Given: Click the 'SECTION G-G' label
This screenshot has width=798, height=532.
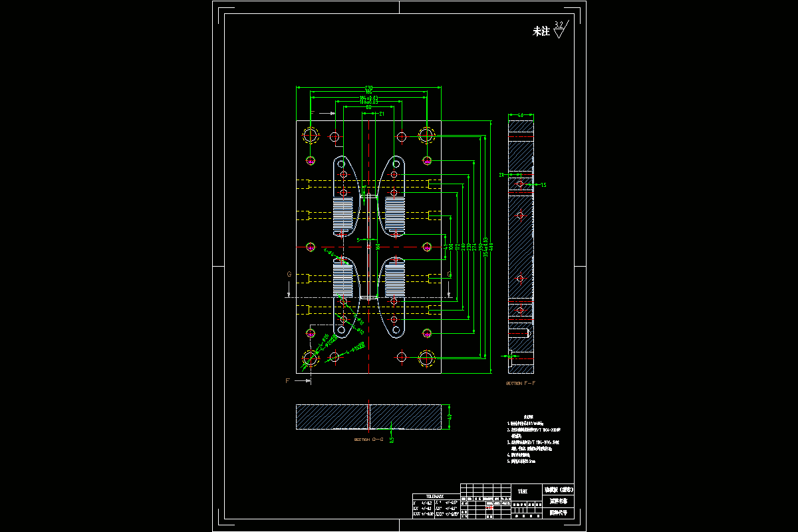Looking at the screenshot, I should (x=368, y=440).
